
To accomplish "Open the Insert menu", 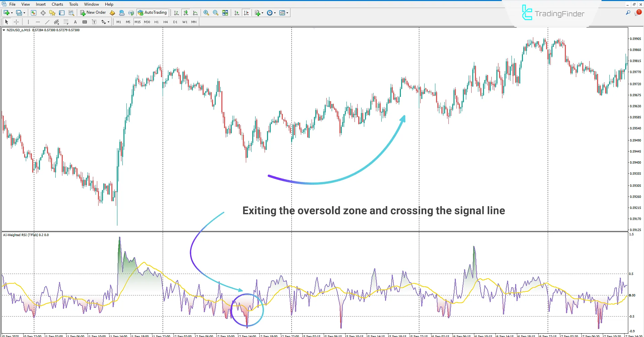I will [40, 4].
